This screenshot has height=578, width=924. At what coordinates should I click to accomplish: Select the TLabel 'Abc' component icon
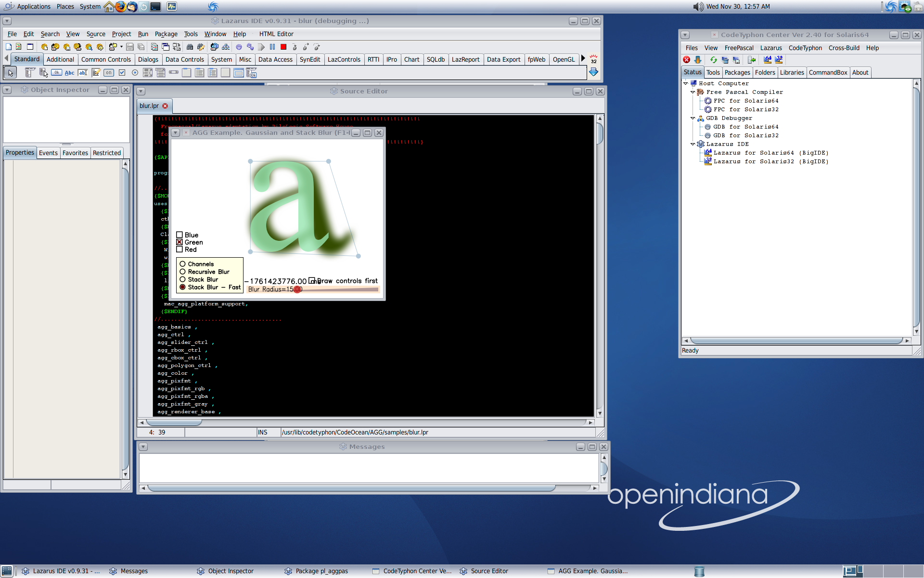coord(69,73)
